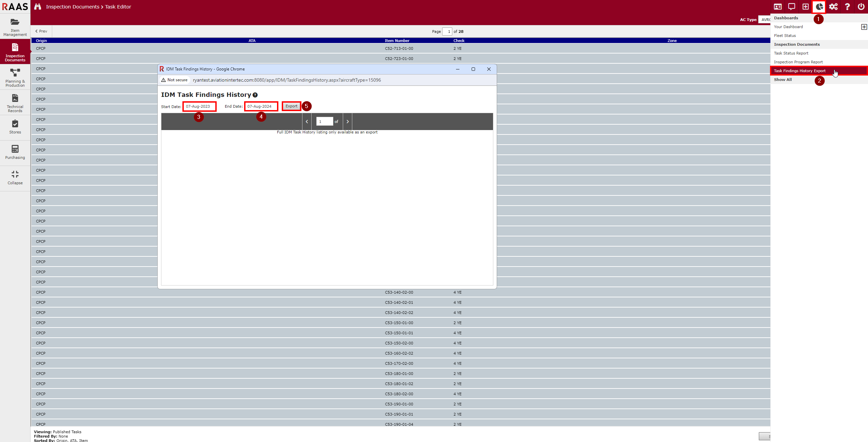Image resolution: width=868 pixels, height=442 pixels.
Task: Go to previous page in findings viewer
Action: [x=307, y=122]
